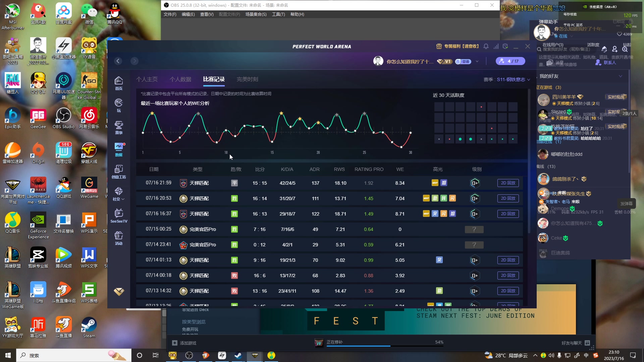Click the network signal bars icon
Viewport: 644px width, 362px height.
(x=496, y=46)
